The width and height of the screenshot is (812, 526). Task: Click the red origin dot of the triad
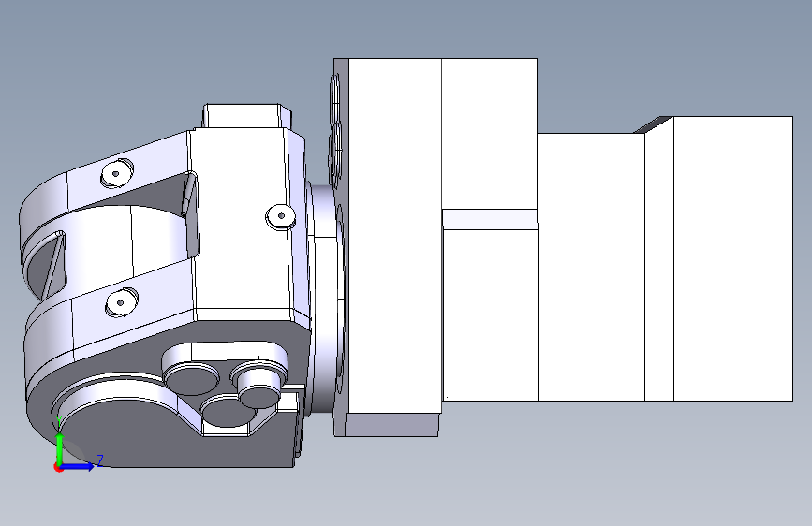pyautogui.click(x=58, y=467)
